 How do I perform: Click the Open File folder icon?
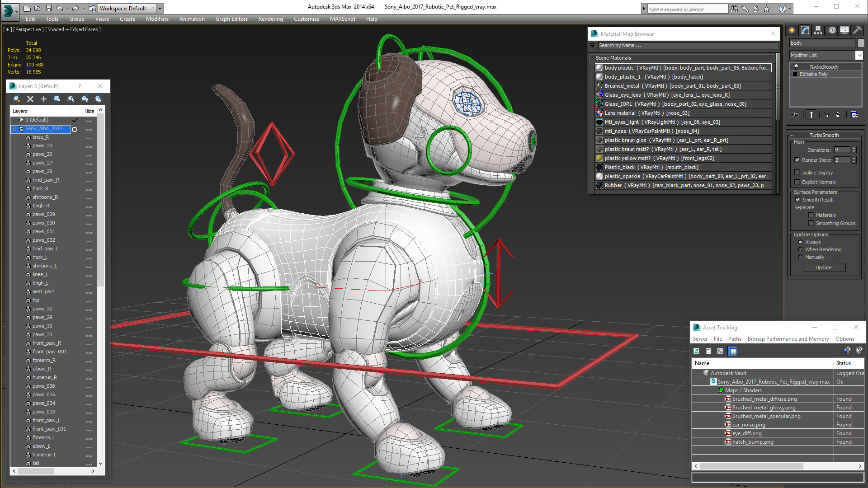[38, 8]
